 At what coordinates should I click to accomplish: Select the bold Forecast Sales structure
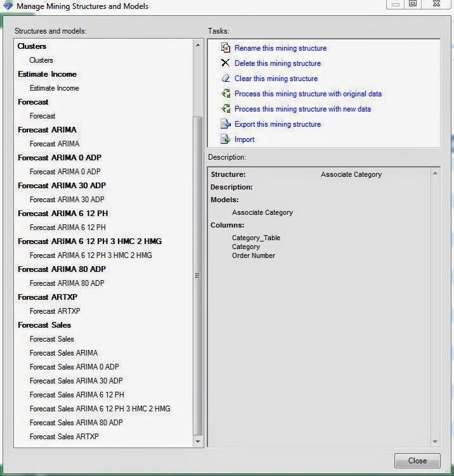(x=44, y=325)
